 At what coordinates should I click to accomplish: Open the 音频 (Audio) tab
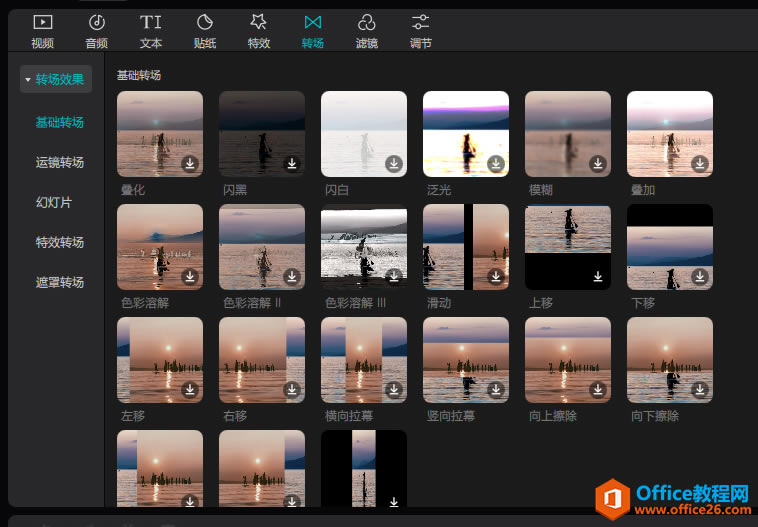tap(97, 32)
